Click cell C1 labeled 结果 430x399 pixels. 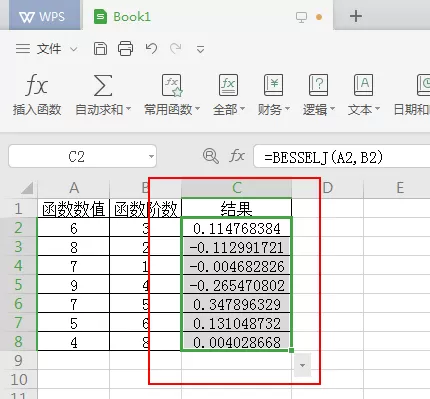237,209
